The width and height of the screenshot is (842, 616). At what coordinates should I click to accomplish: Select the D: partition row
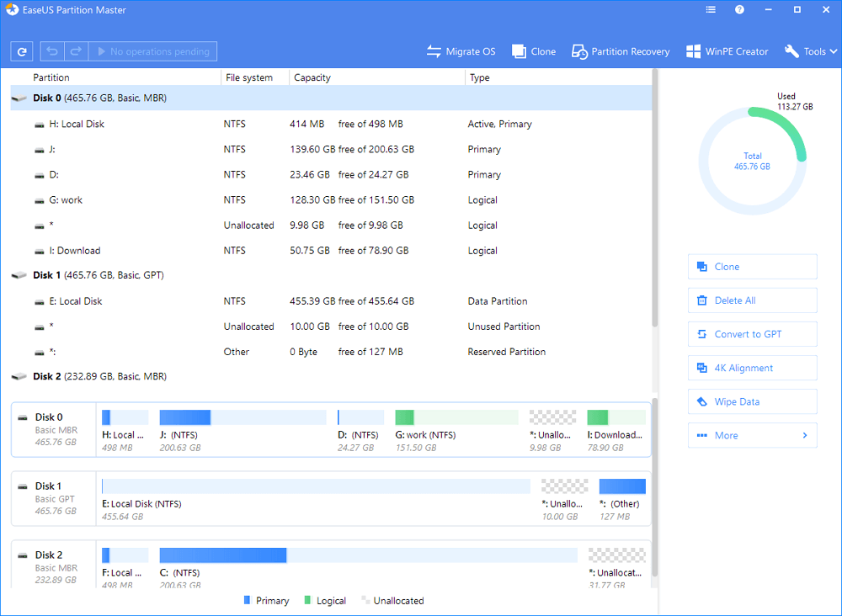[331, 174]
